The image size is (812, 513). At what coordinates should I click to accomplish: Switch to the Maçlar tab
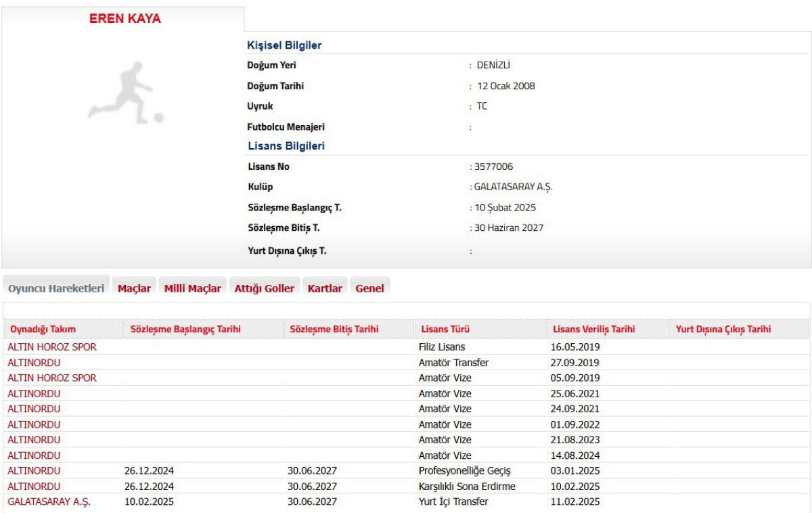(134, 288)
